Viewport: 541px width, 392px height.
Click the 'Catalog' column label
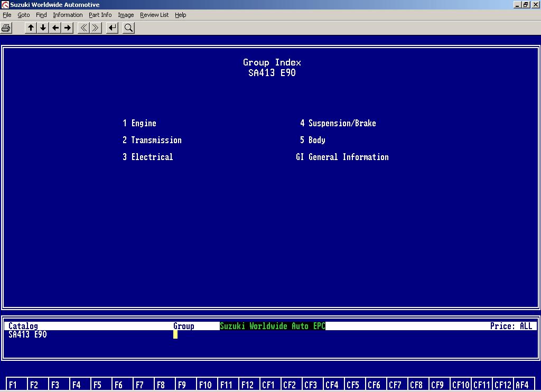coord(23,326)
